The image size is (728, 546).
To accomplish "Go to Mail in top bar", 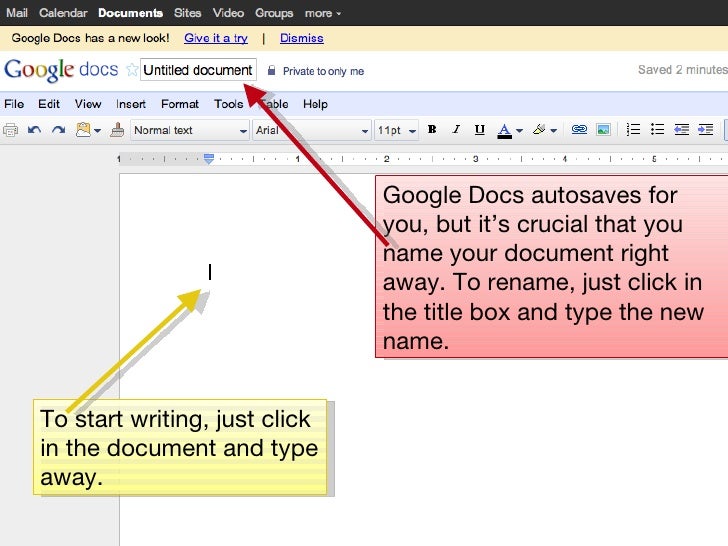I will pos(17,13).
